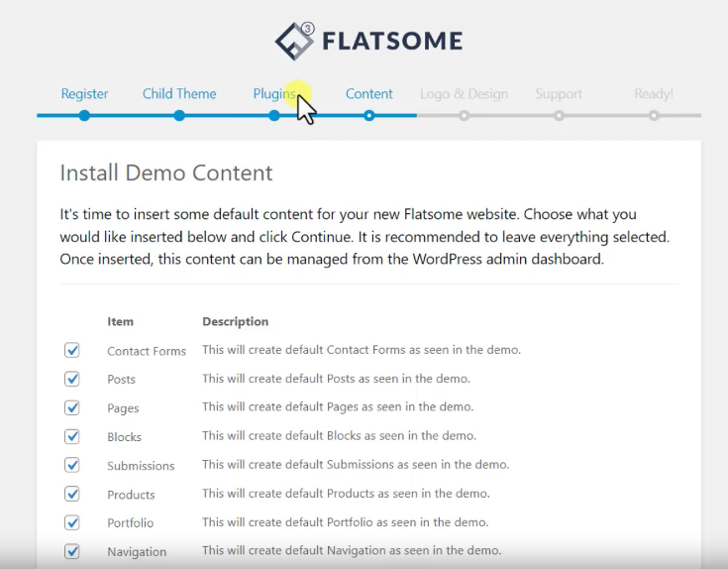Click the Register step progress dot
Viewport: 728px width, 569px height.
tap(84, 116)
